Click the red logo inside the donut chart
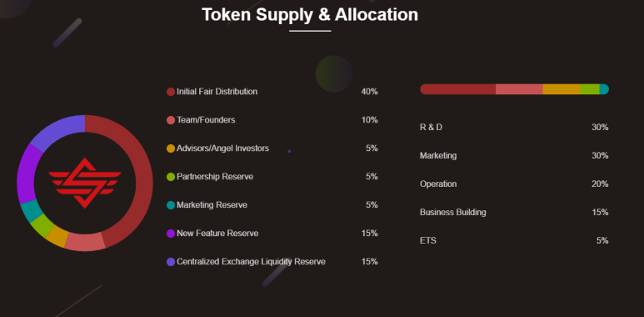The image size is (644, 317). 85,183
